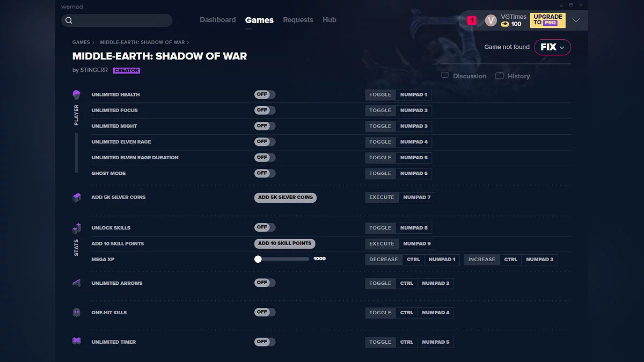Click the silver coins chest icon
Screen dimensions: 644x362
point(76,197)
